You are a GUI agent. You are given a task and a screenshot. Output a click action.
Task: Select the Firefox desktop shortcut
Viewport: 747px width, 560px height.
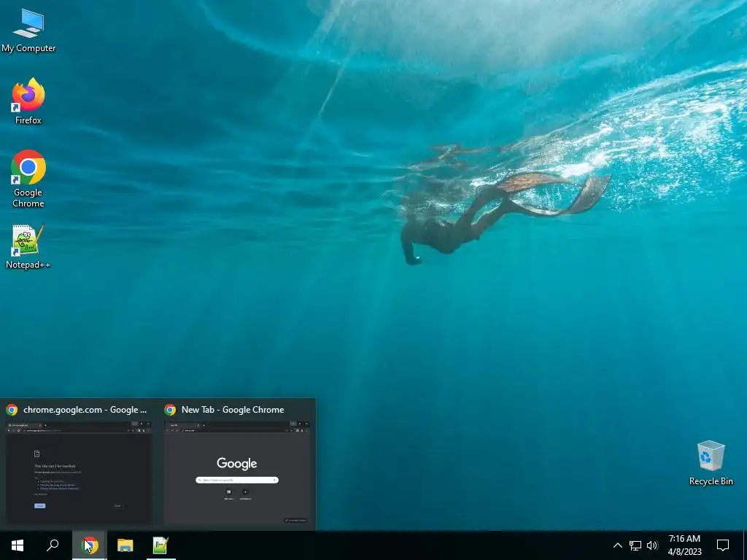(28, 101)
